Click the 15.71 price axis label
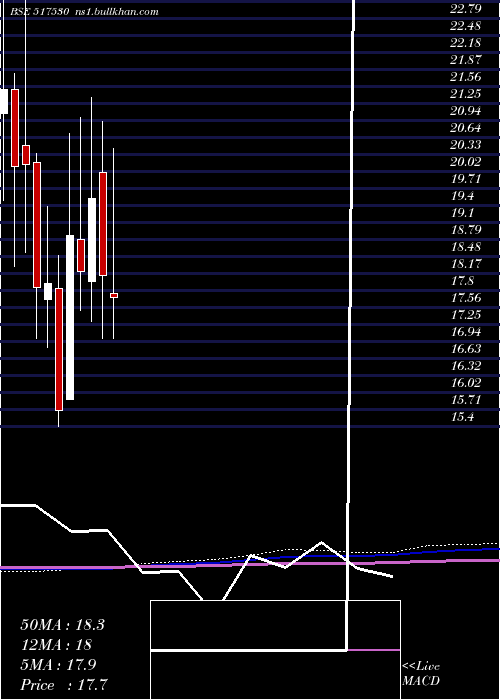Viewport: 500px width, 700px height. (465, 399)
